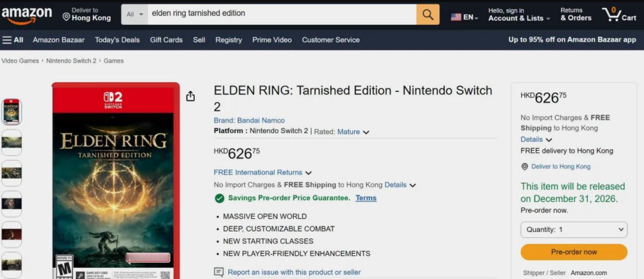The height and width of the screenshot is (279, 644).
Task: Click the Terms link for price guarantee
Action: pos(366,198)
